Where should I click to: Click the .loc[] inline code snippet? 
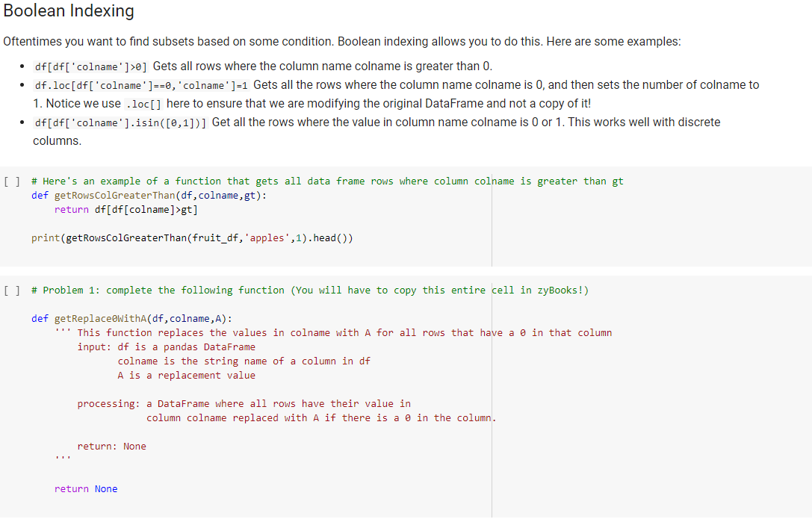(143, 104)
